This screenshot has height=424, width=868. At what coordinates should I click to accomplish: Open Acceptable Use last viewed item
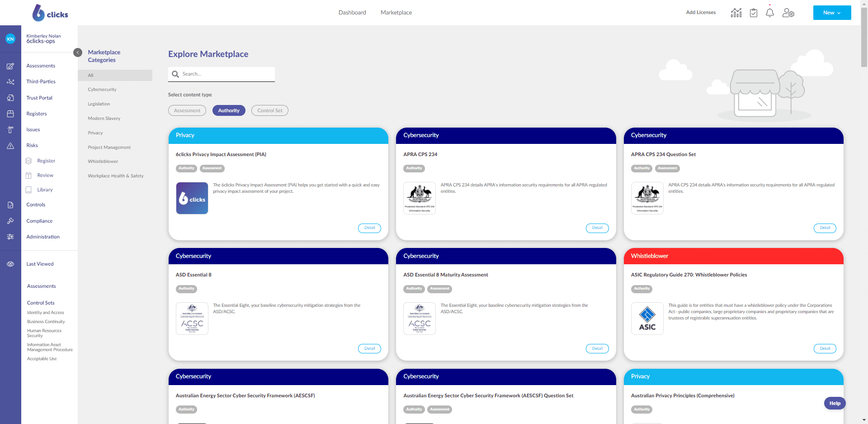tap(42, 359)
